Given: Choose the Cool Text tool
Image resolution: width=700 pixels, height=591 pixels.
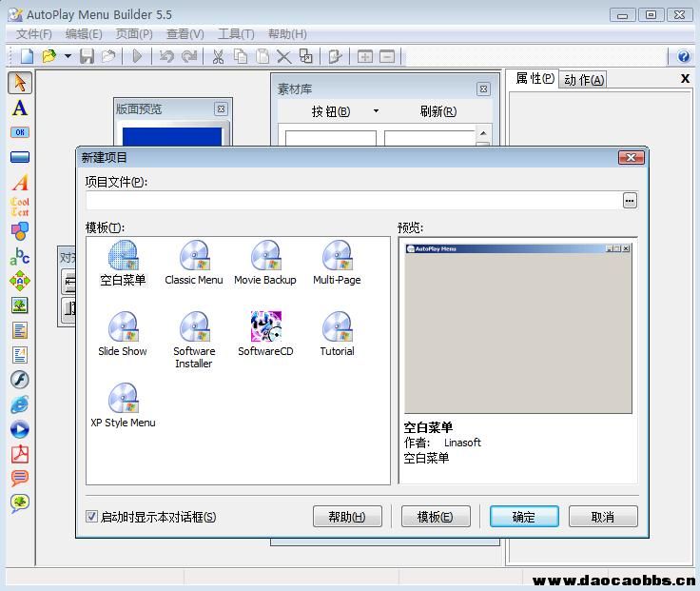Looking at the screenshot, I should pyautogui.click(x=19, y=207).
